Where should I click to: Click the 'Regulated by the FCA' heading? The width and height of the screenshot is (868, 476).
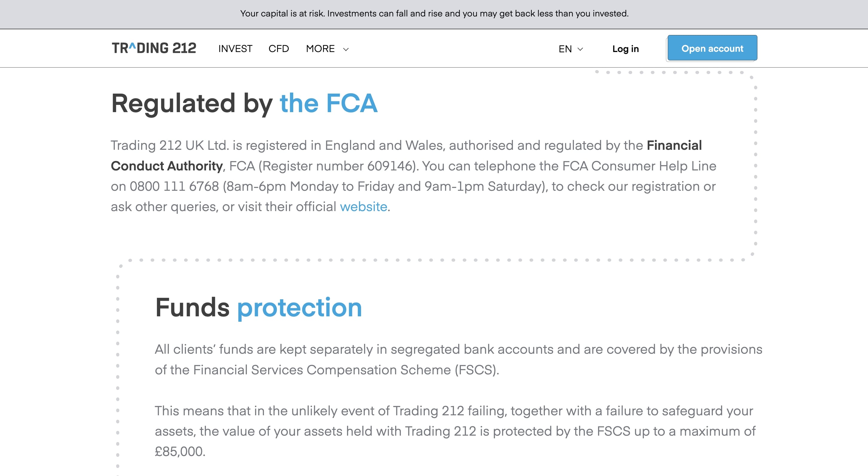pyautogui.click(x=244, y=103)
